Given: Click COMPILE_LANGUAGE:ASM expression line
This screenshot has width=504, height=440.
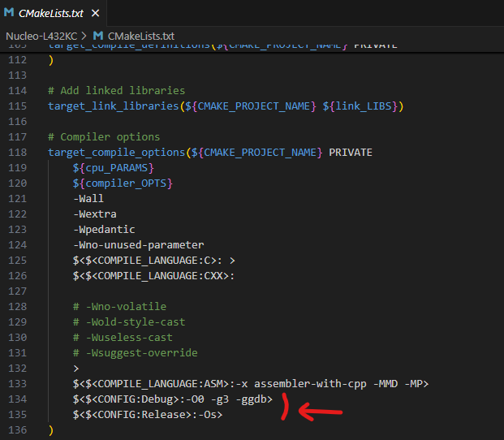Looking at the screenshot, I should click(251, 384).
